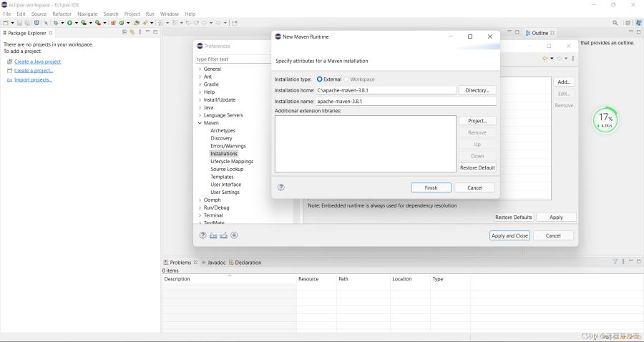Open the Problems view filter icon

[615, 261]
